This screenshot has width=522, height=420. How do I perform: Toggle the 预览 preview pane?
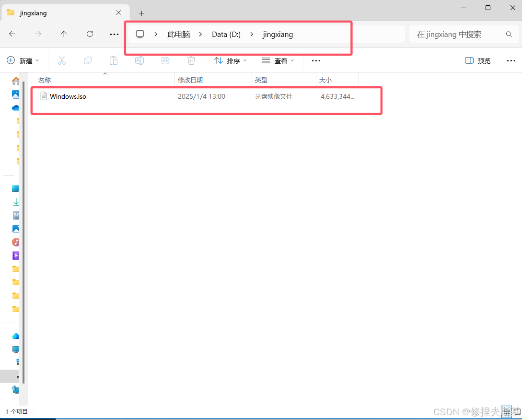tap(477, 60)
